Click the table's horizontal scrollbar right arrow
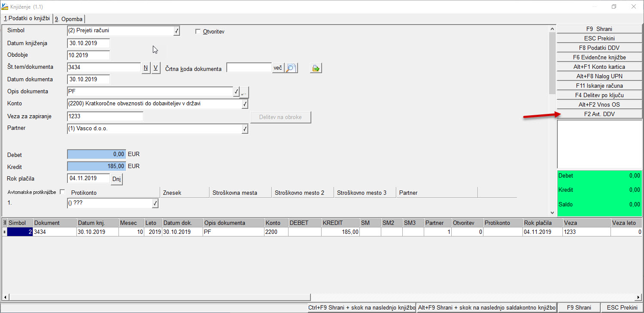The image size is (644, 313). click(x=639, y=297)
